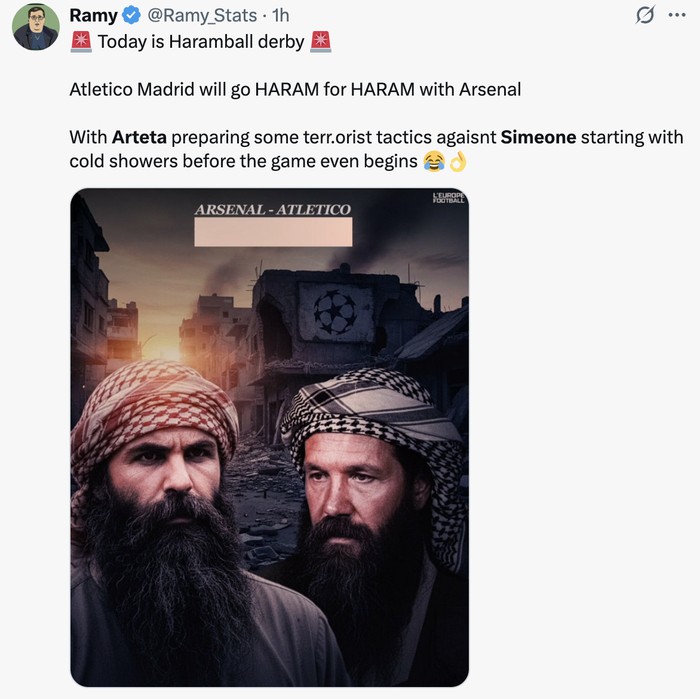Click the siren emoji after derby

321,42
